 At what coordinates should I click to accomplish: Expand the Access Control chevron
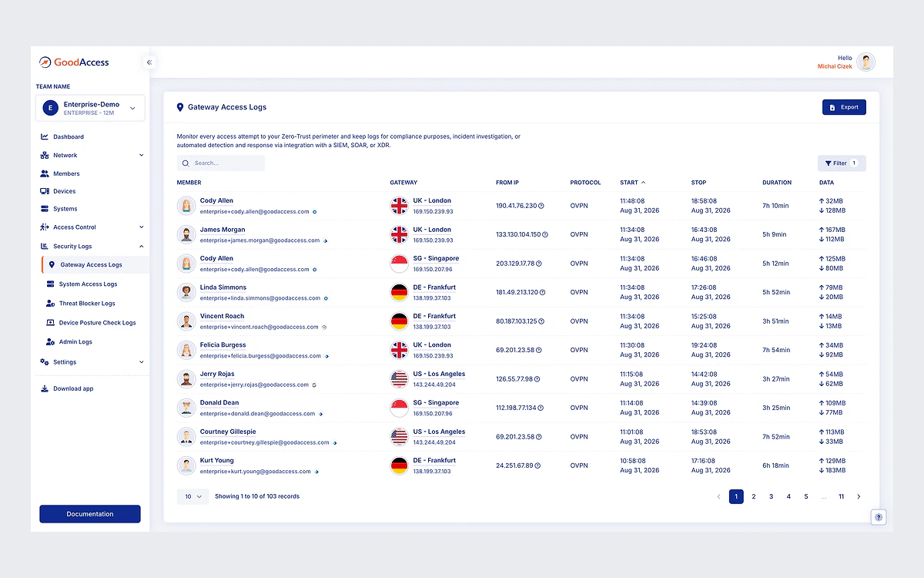click(x=141, y=227)
